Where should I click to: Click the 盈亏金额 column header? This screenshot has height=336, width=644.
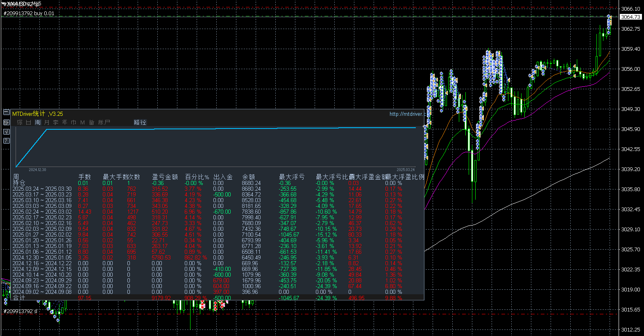(165, 177)
